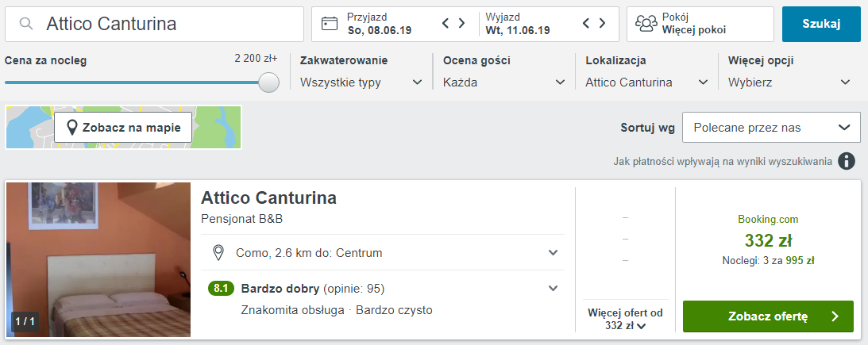
Task: Click the Szukaj search button
Action: [x=821, y=24]
